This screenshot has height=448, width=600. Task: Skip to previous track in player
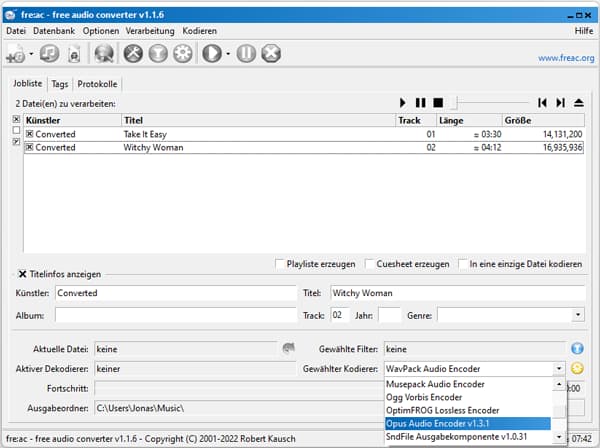tap(542, 103)
